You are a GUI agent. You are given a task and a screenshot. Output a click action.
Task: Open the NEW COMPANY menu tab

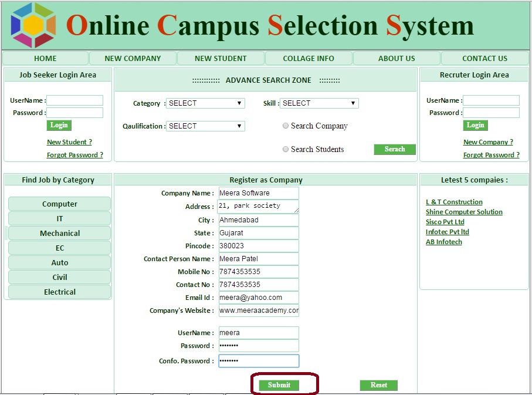tap(133, 58)
